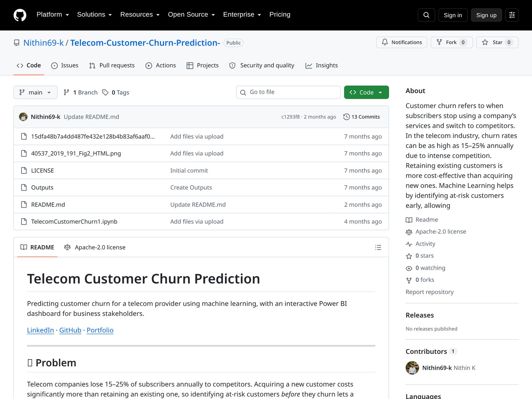Click the scales icon beside Apache-2.0 license sidebar
The height and width of the screenshot is (399, 532).
[x=409, y=232]
